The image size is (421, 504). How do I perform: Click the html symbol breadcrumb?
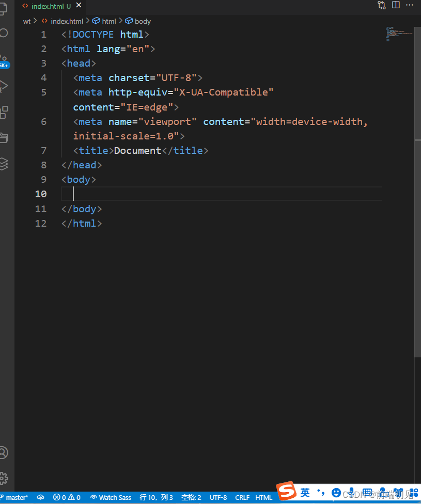point(104,21)
